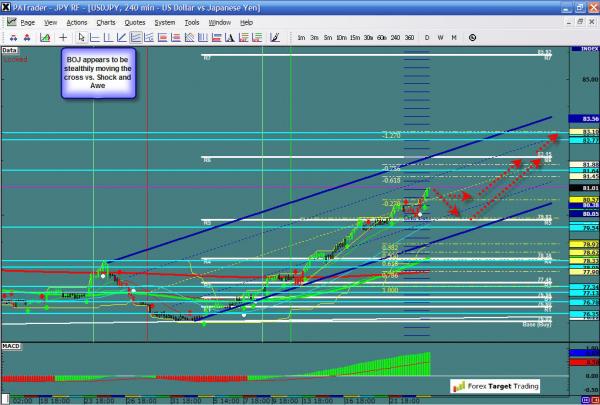
Task: Switch chart to 1m timeframe
Action: pyautogui.click(x=301, y=38)
